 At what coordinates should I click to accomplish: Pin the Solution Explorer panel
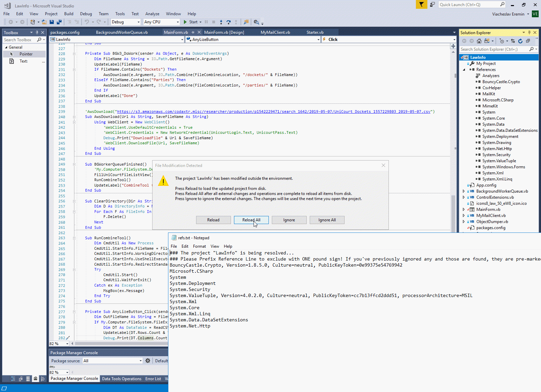(x=529, y=32)
